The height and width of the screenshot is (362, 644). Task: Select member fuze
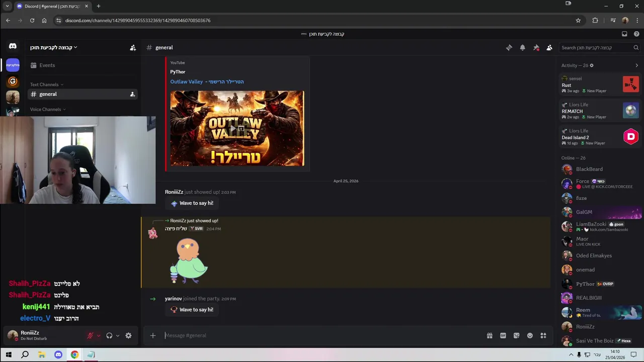(x=600, y=198)
